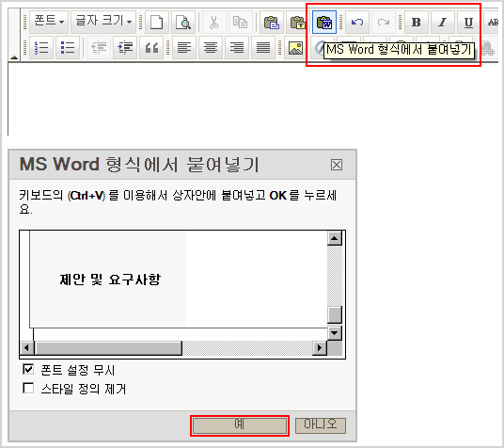Image resolution: width=504 pixels, height=448 pixels.
Task: Click the horizontal scrollbar thumb
Action: point(108,348)
